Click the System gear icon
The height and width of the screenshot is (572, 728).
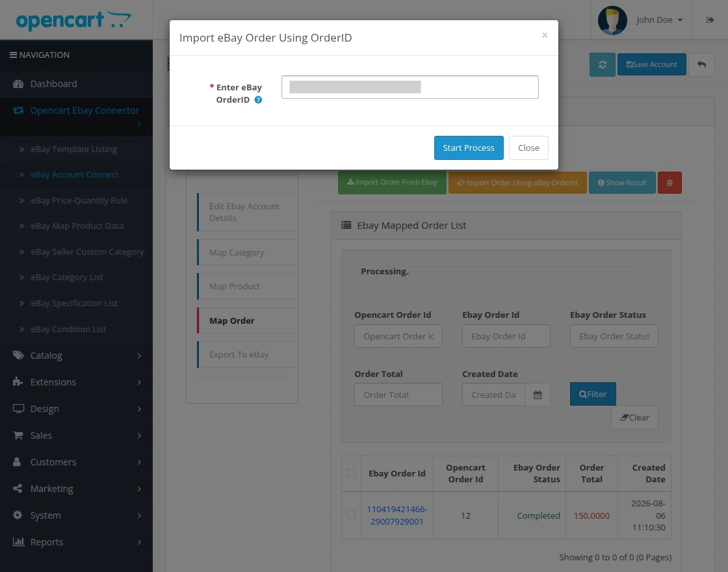click(17, 515)
